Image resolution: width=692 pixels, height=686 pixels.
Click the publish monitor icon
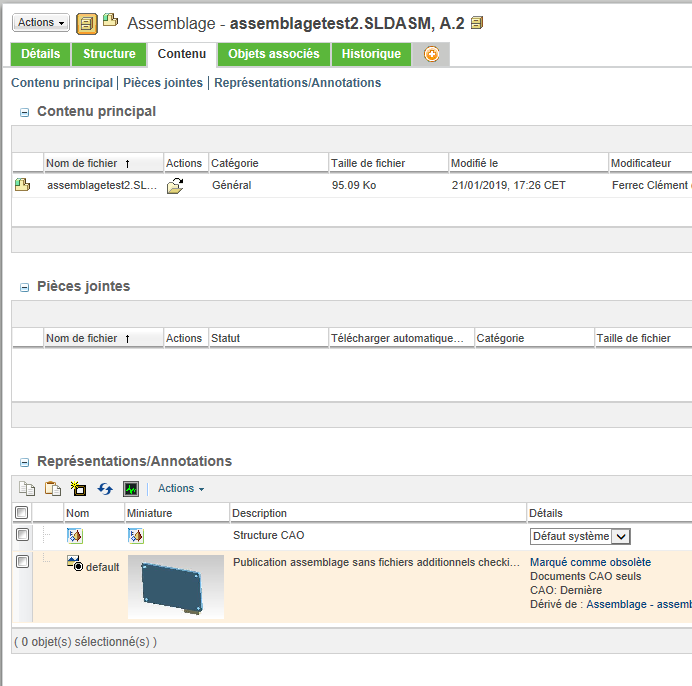[131, 489]
